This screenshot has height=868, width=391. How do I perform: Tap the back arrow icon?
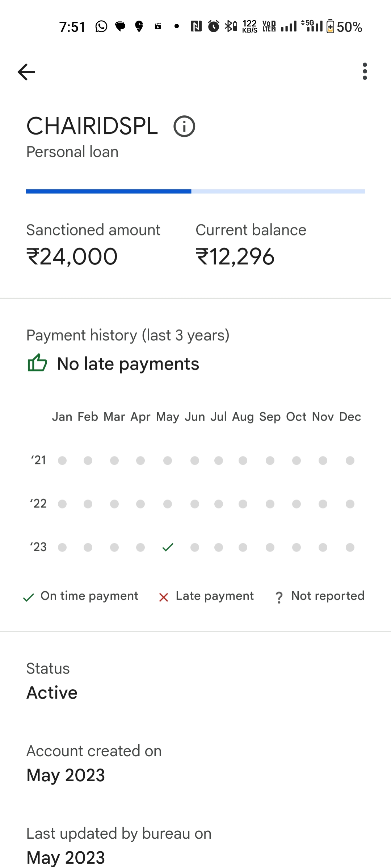[26, 72]
